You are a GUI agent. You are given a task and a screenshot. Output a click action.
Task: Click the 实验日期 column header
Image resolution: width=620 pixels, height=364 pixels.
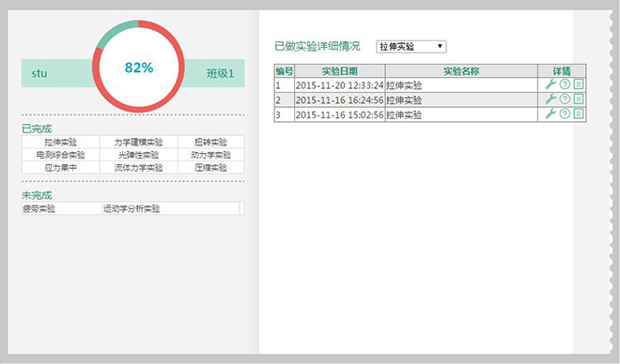pos(340,71)
